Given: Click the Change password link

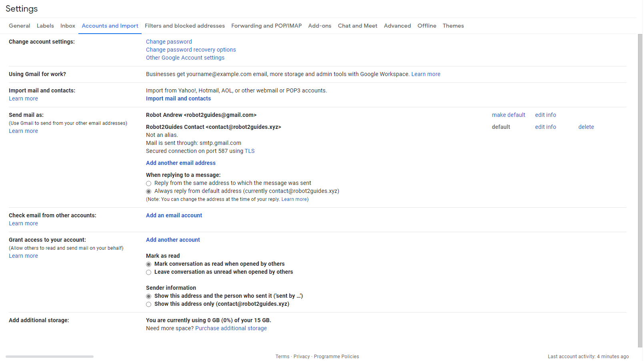Looking at the screenshot, I should (169, 42).
